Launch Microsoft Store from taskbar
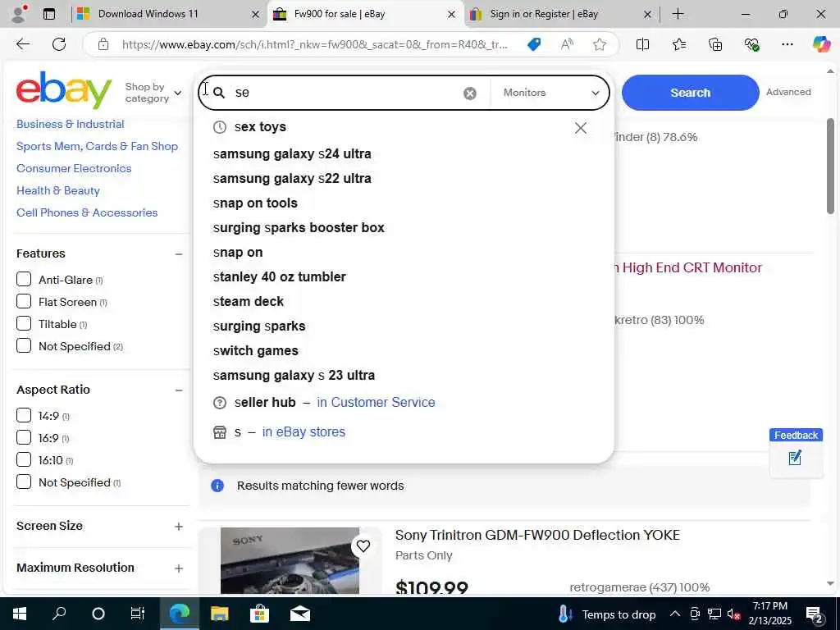The width and height of the screenshot is (840, 630). click(259, 614)
